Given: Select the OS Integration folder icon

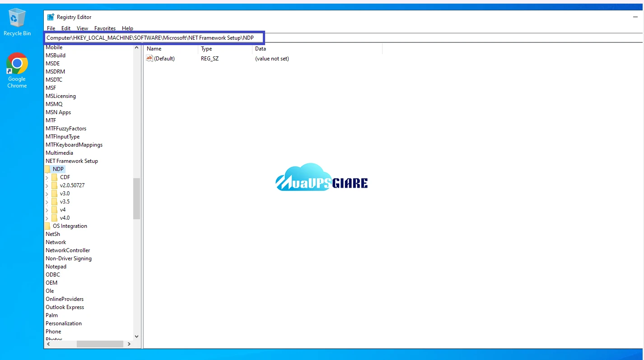Looking at the screenshot, I should (x=48, y=226).
